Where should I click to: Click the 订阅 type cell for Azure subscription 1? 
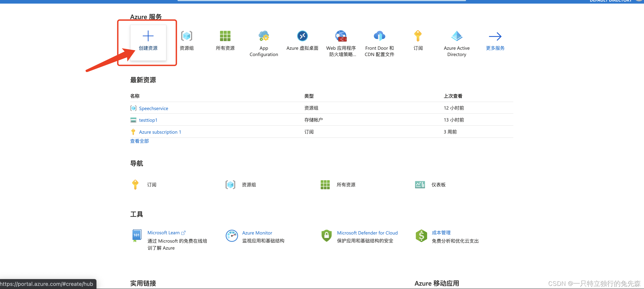pos(309,132)
